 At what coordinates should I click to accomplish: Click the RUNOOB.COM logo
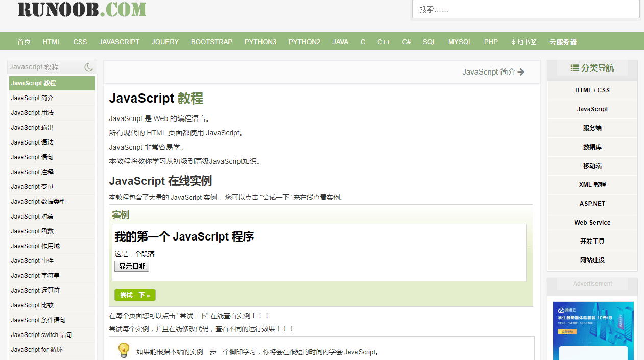point(82,9)
